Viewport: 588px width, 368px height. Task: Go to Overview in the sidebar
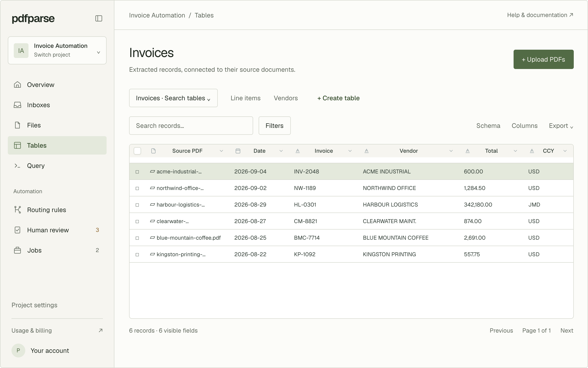(57, 85)
